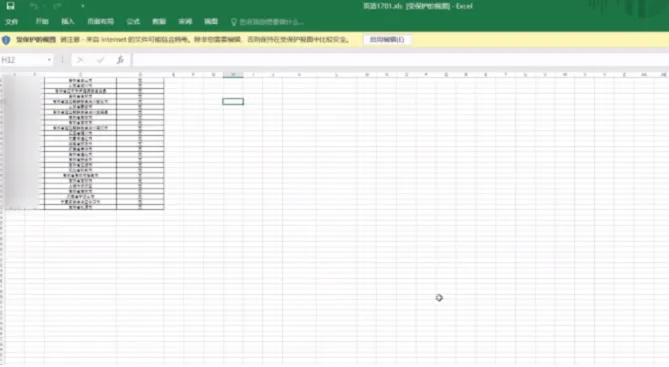The height and width of the screenshot is (367, 669).
Task: Click the Insert Function fx icon
Action: click(x=120, y=60)
